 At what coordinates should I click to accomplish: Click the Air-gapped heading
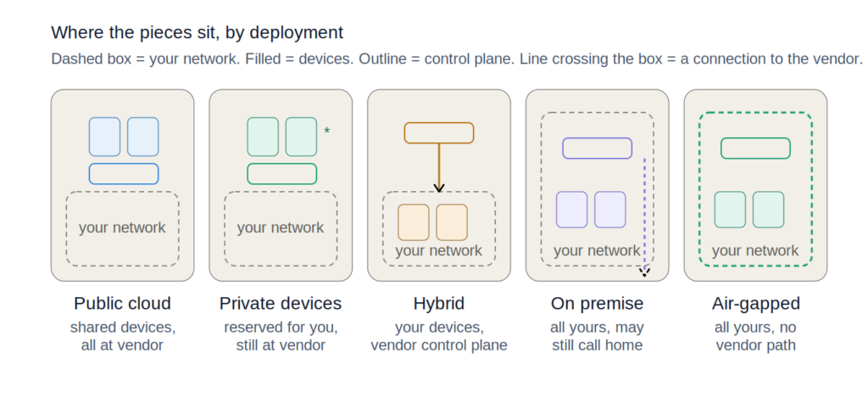pyautogui.click(x=755, y=304)
